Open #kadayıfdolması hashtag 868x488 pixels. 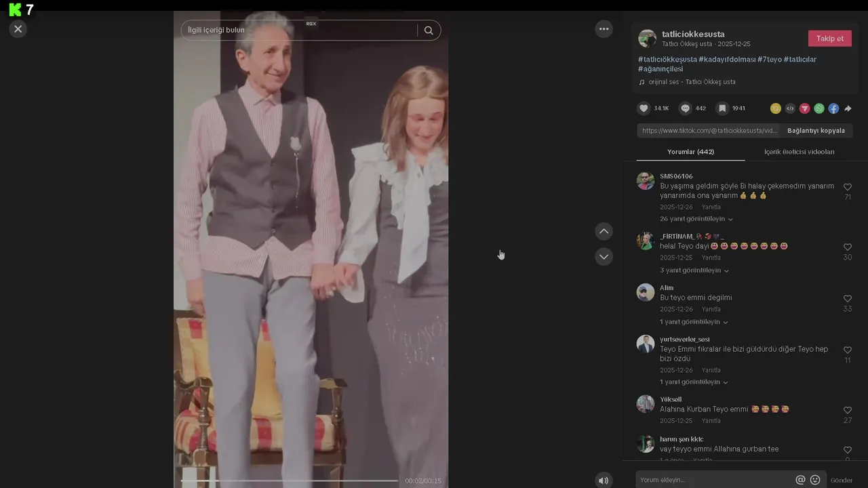(x=727, y=60)
